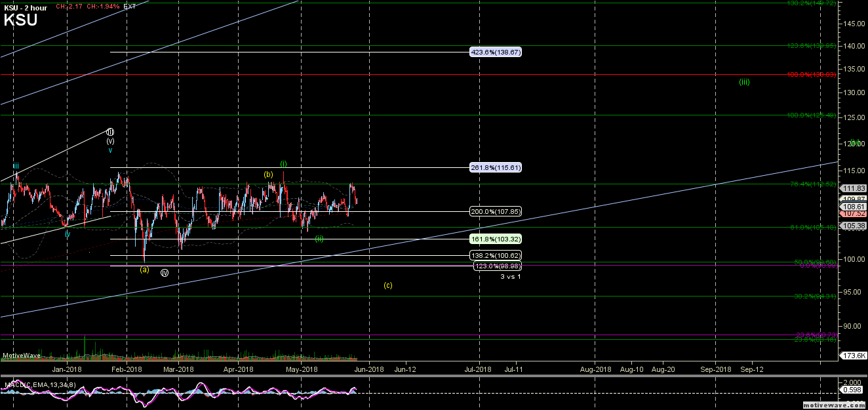
Task: Click the Feb-2018 date axis label
Action: coord(127,369)
